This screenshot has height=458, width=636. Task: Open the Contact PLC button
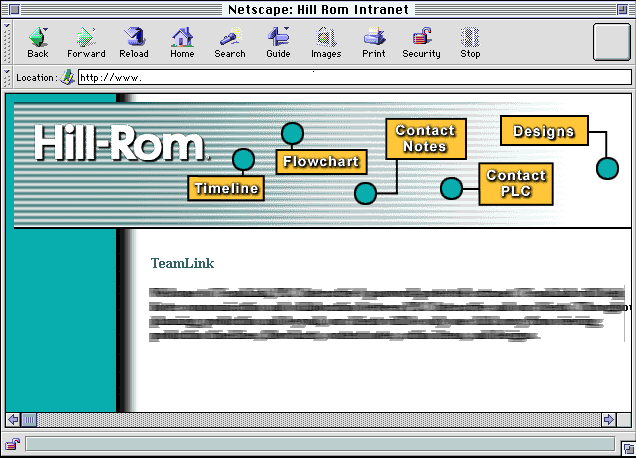[x=516, y=184]
